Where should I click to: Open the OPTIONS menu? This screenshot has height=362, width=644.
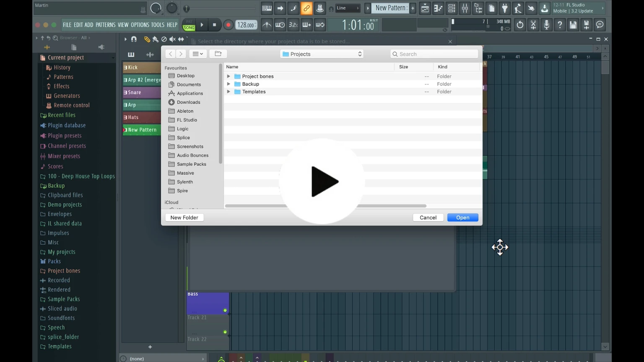click(140, 25)
